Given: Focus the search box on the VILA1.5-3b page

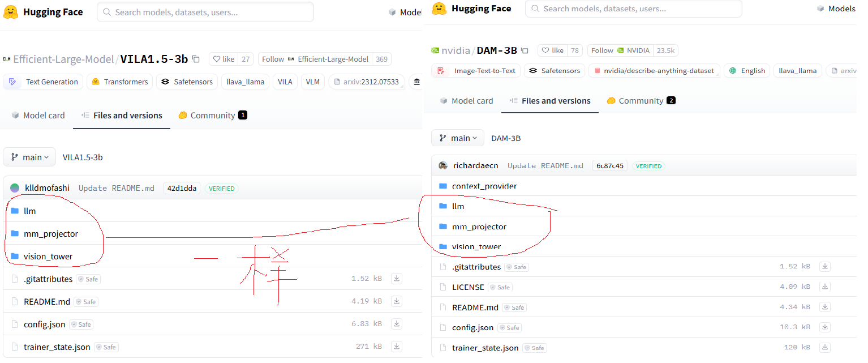Looking at the screenshot, I should click(205, 12).
